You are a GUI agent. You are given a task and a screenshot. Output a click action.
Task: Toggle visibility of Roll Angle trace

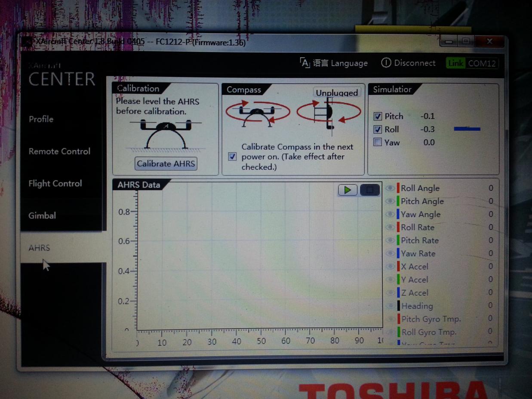[x=390, y=188]
